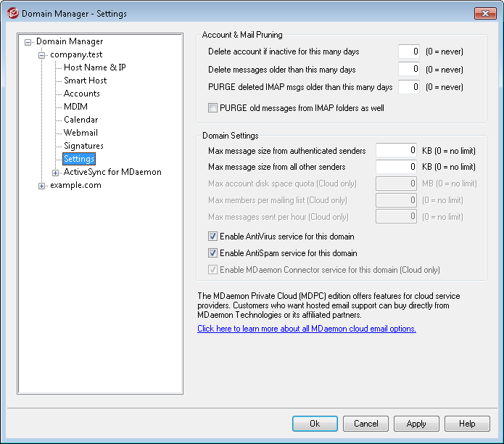Collapse the Domain Manager root node
Viewport: 504px width, 444px height.
point(28,42)
